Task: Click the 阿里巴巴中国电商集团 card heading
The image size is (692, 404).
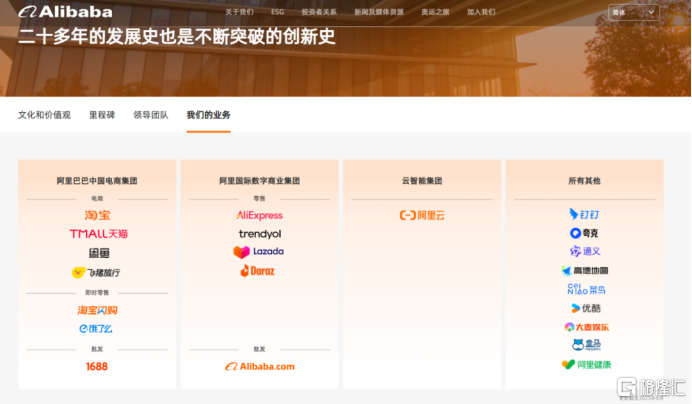Action: pos(97,181)
